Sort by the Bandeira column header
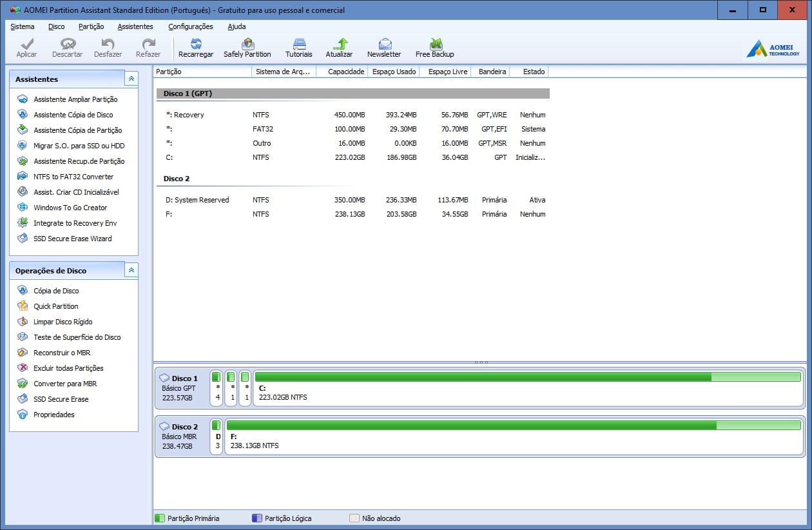 coord(490,72)
